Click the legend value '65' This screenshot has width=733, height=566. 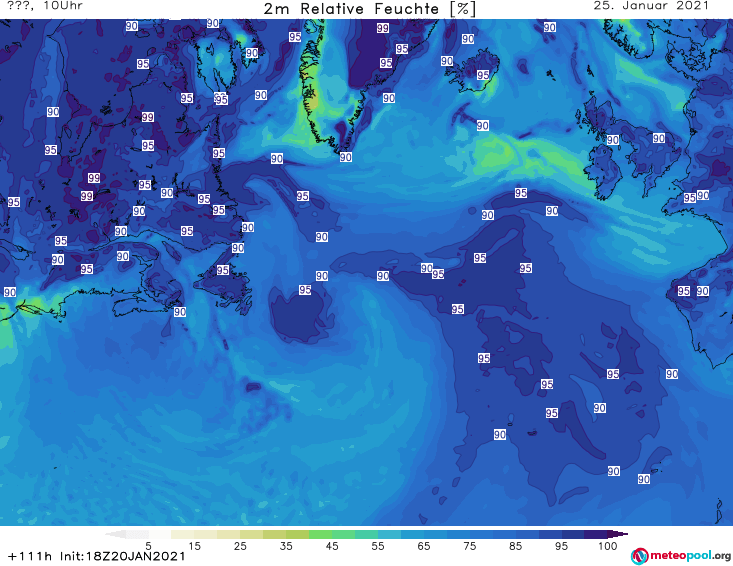[424, 546]
